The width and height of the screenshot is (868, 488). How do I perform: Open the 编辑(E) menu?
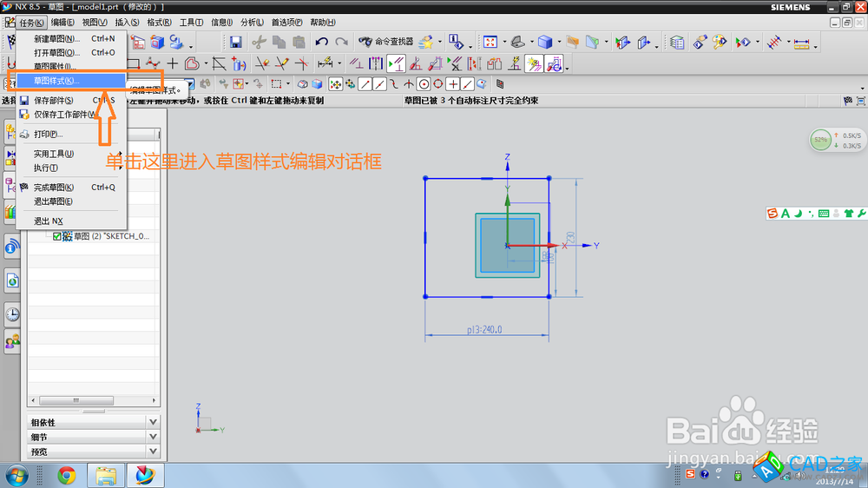pos(62,23)
